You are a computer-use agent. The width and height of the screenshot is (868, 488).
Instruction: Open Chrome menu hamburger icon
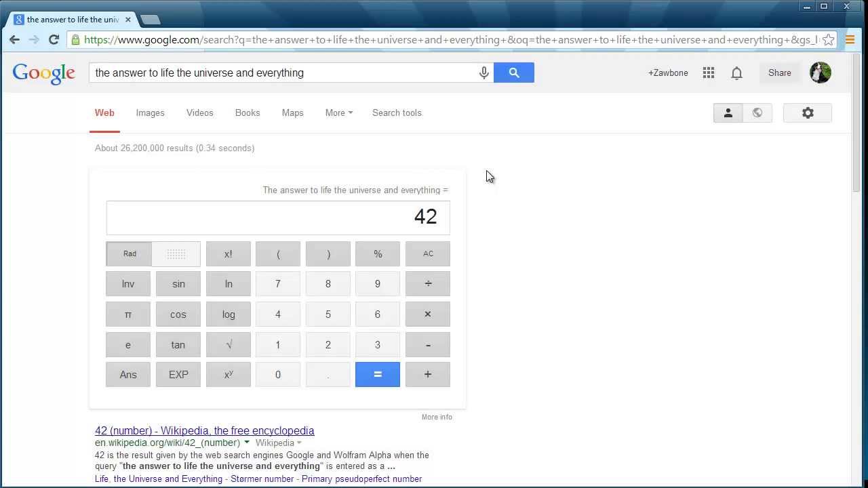(x=850, y=40)
